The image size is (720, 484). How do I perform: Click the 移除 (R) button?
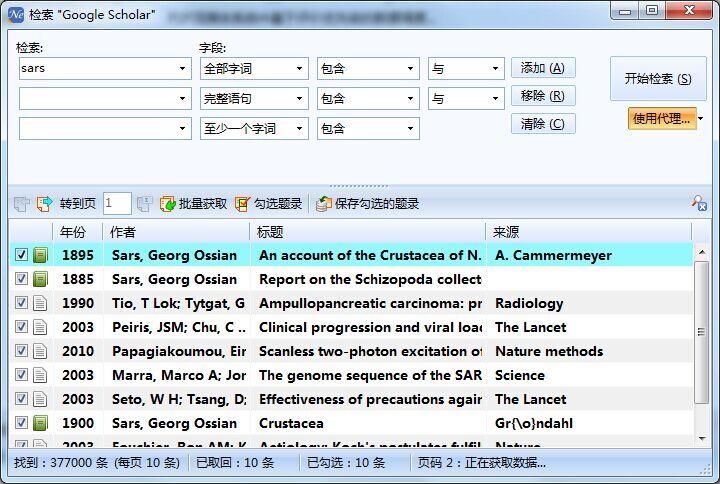tap(543, 96)
